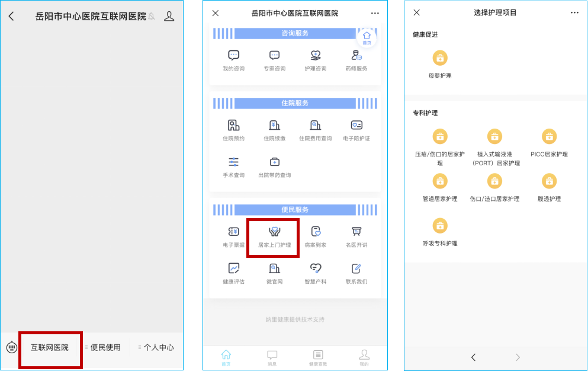Close the 选择护理项目 page

(417, 12)
